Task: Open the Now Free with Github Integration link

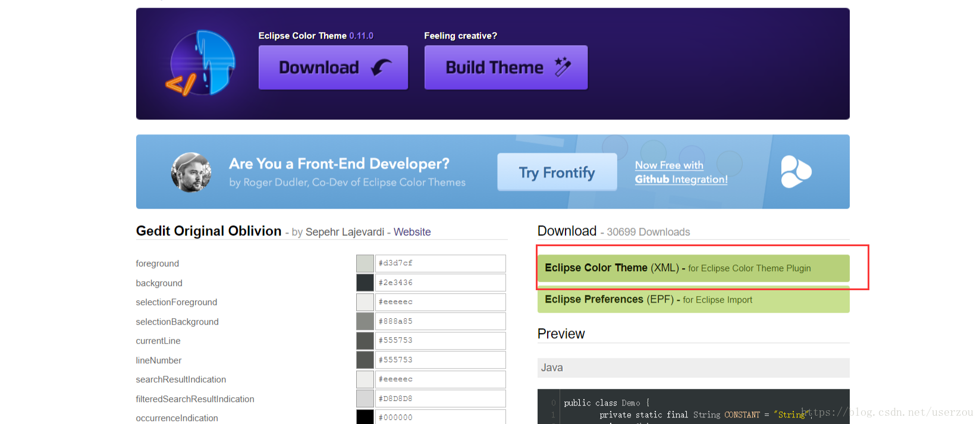Action: click(681, 172)
